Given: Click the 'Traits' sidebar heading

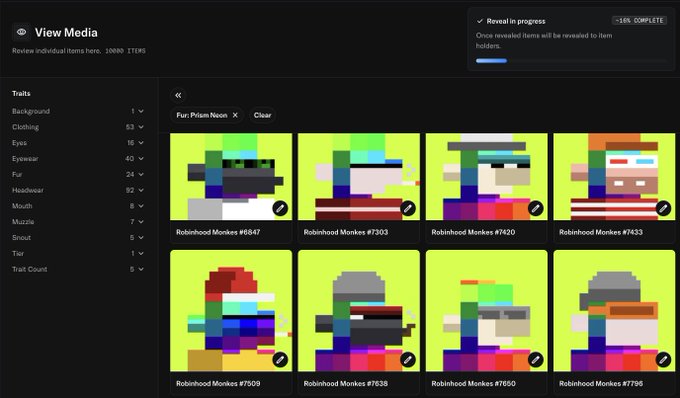Looking at the screenshot, I should (x=21, y=94).
